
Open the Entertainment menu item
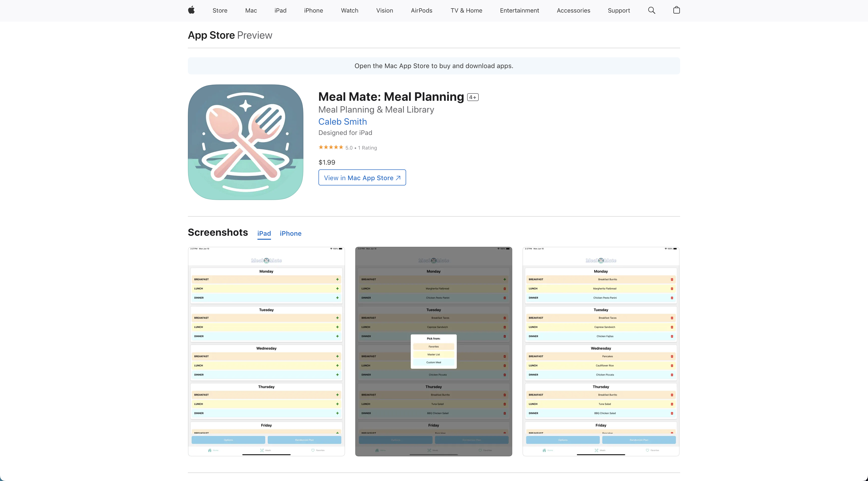coord(519,10)
